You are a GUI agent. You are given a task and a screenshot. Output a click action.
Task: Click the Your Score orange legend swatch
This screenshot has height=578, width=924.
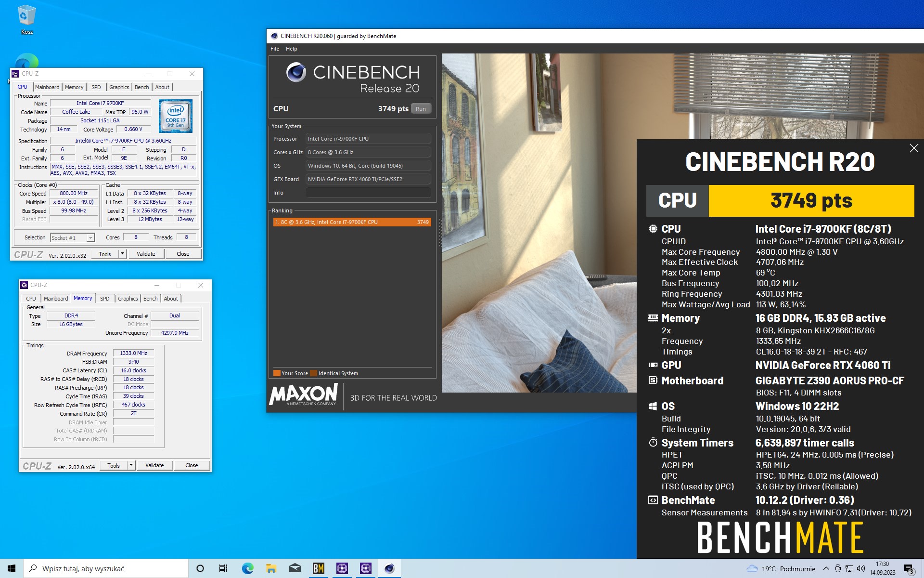[277, 373]
